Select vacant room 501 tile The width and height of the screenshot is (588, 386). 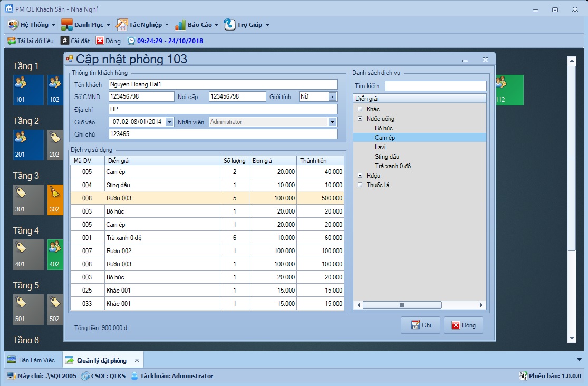pos(28,308)
